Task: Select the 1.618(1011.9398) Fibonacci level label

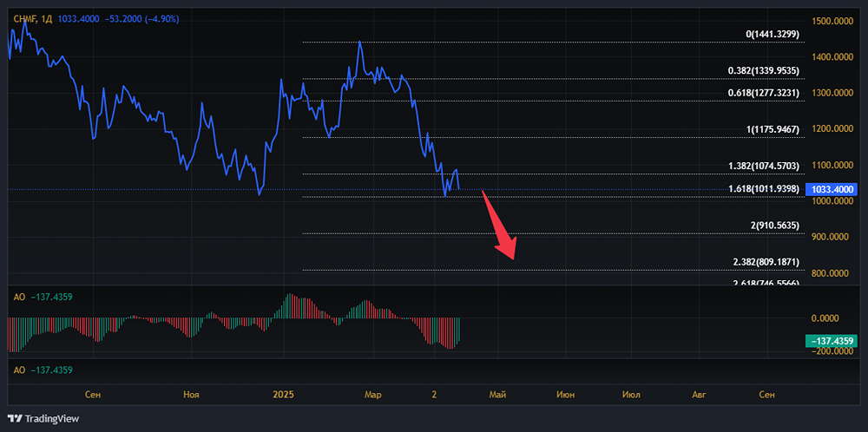Action: click(x=764, y=189)
